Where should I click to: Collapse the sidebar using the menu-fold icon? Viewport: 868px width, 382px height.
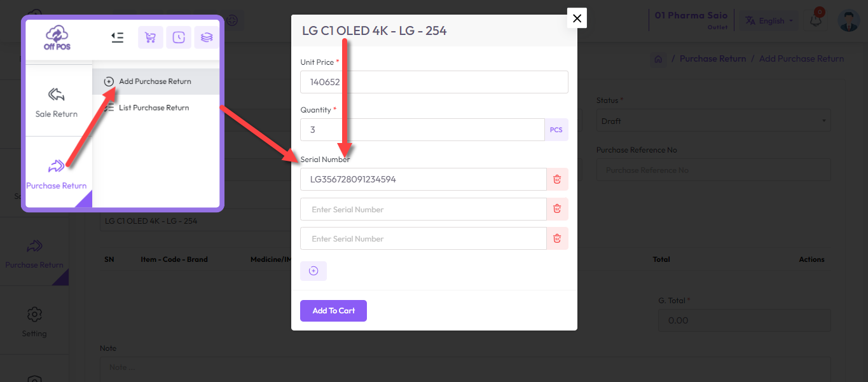tap(117, 38)
